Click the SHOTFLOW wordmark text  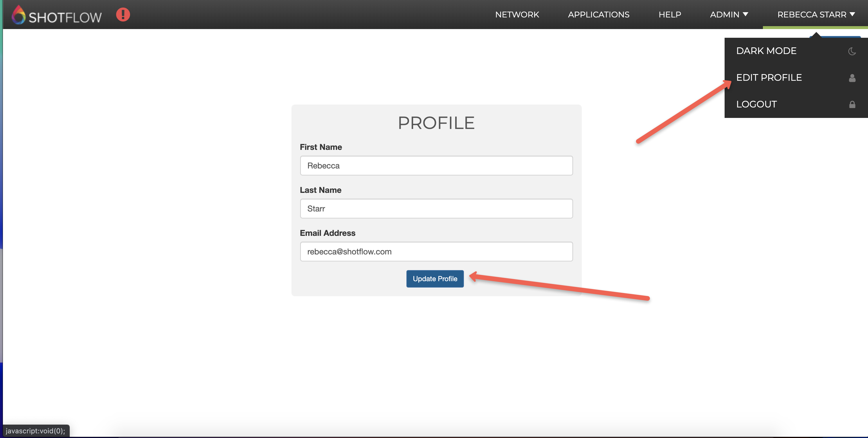pos(65,17)
